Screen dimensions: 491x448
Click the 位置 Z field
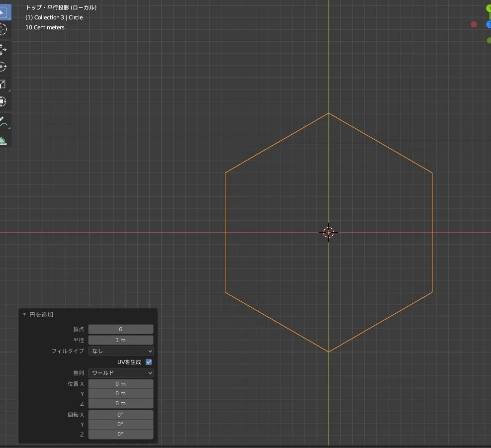(x=121, y=403)
